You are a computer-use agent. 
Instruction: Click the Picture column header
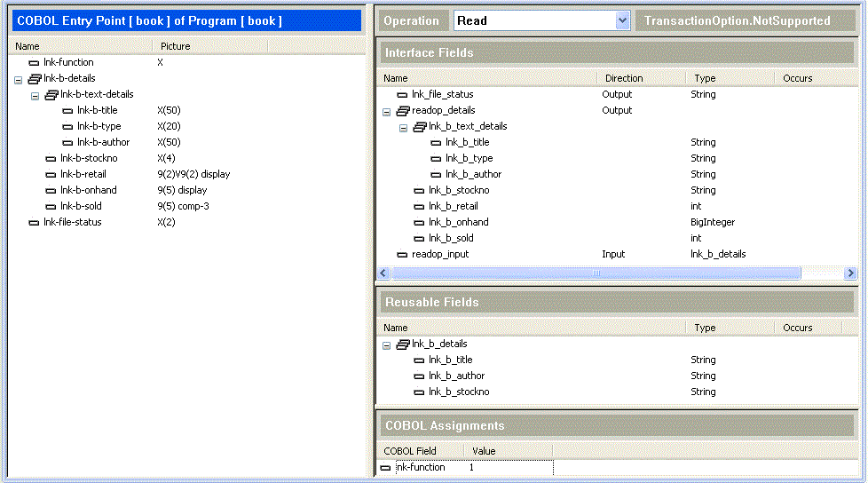[x=176, y=46]
